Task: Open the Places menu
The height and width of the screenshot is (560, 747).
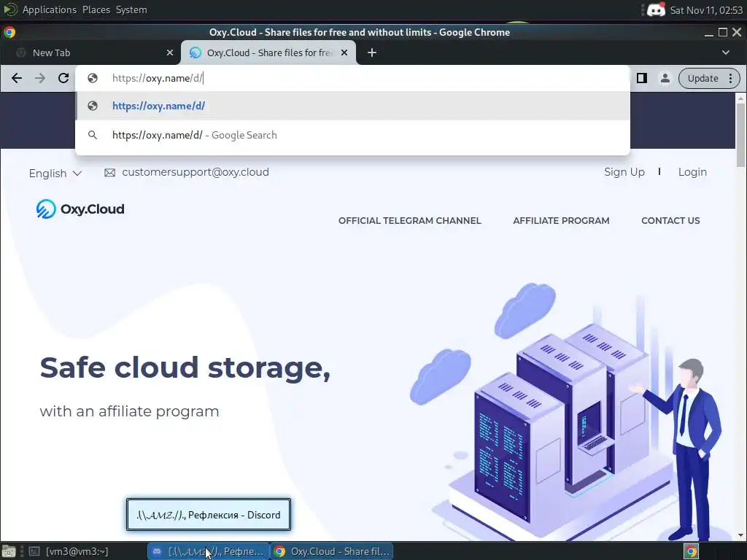Action: pyautogui.click(x=96, y=9)
